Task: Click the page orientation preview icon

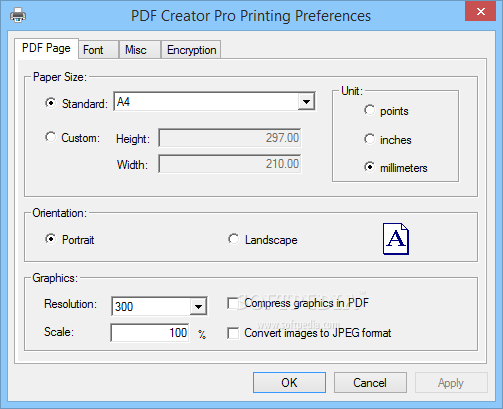Action: point(396,239)
